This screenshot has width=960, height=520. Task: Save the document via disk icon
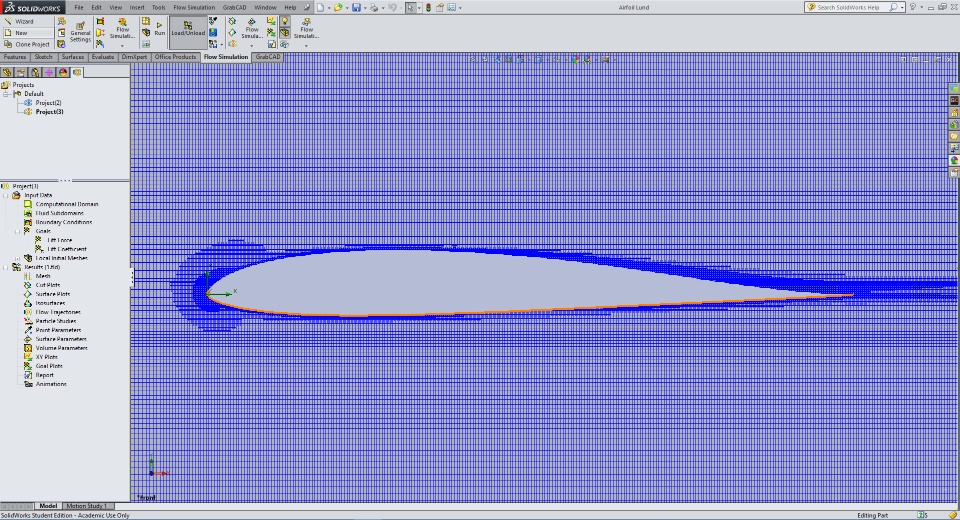point(356,7)
